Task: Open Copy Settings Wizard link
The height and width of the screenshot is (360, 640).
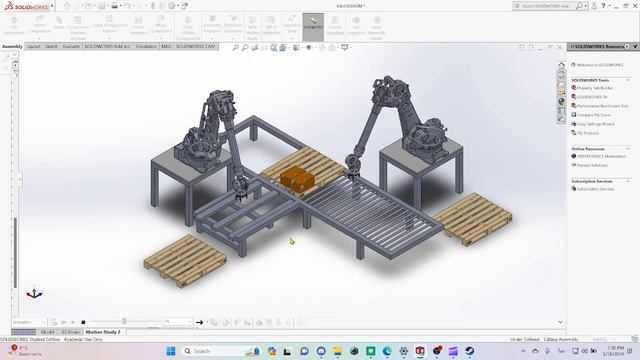Action: (596, 124)
